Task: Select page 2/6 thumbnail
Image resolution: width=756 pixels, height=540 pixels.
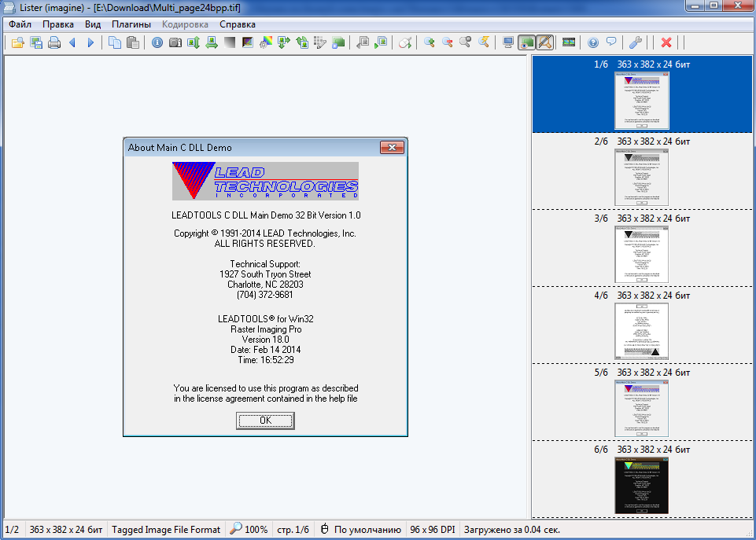Action: tap(642, 178)
